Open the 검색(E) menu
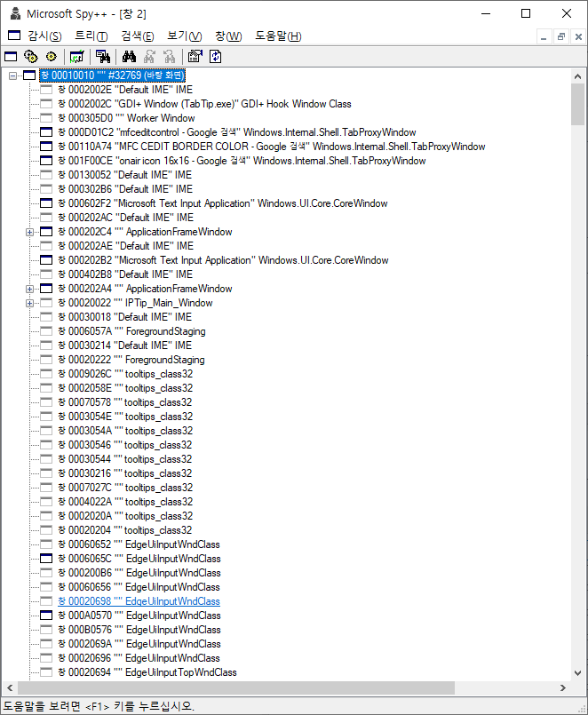 [138, 36]
